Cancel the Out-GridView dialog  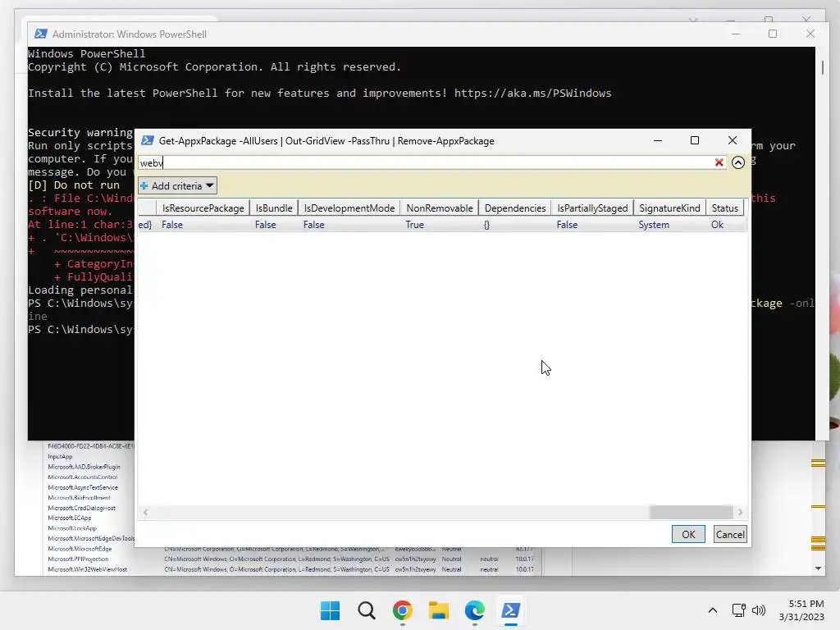pos(730,534)
